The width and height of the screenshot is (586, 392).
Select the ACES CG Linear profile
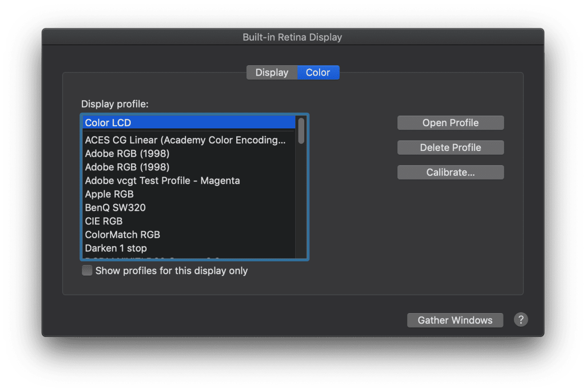pyautogui.click(x=180, y=140)
